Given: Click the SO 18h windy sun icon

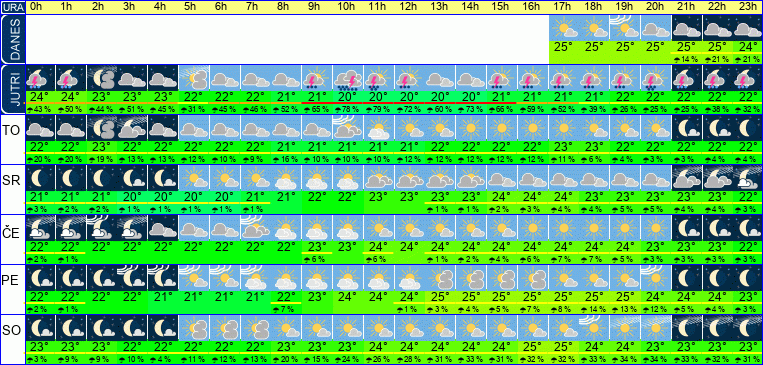Looking at the screenshot, I should (x=595, y=328).
